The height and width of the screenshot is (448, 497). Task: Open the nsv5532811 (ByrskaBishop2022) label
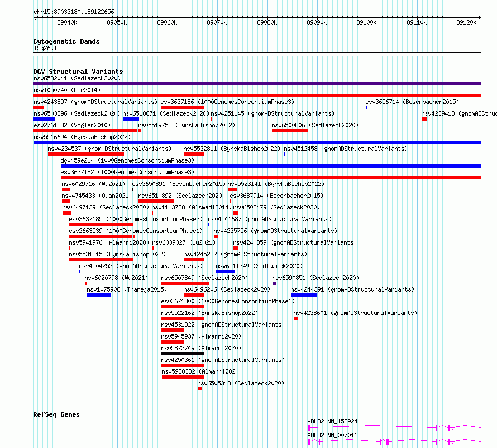tap(232, 149)
